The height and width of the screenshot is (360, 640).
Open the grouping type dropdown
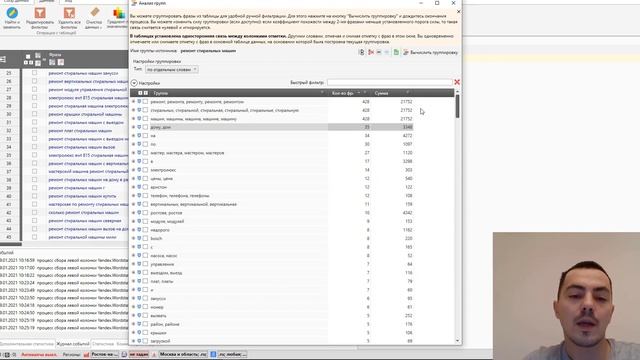point(171,69)
